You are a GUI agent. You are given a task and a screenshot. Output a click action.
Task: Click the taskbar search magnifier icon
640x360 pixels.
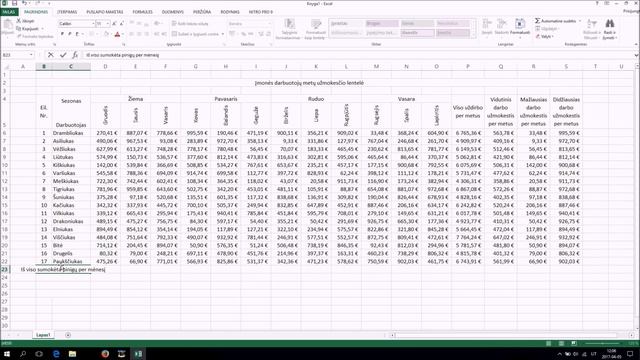click(x=23, y=354)
